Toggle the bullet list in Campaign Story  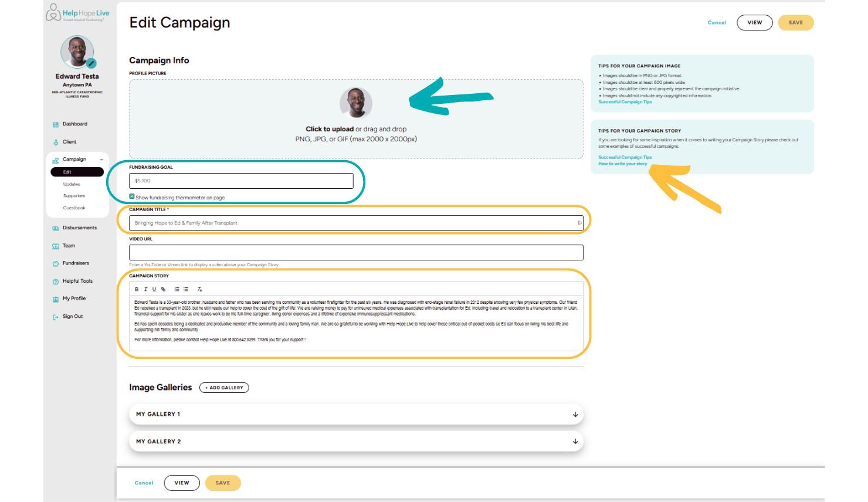(186, 289)
